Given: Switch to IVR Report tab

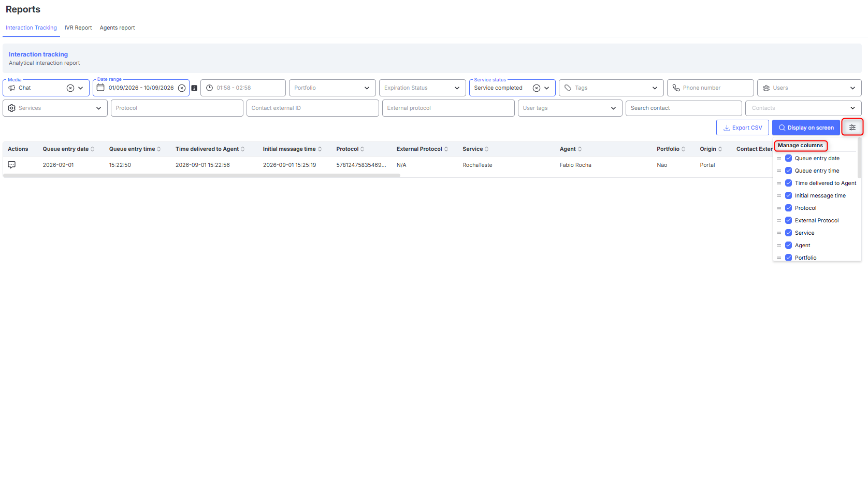Looking at the screenshot, I should point(78,28).
